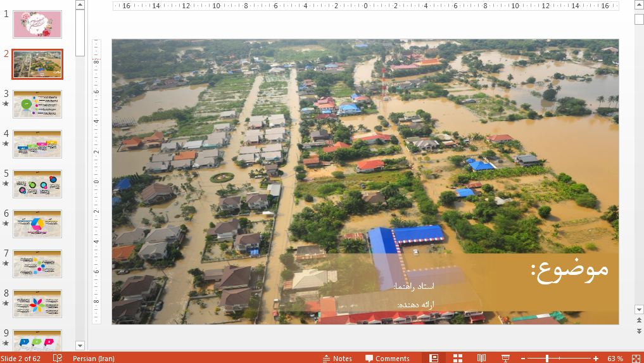Switch to Reading View
644x363 pixels.
click(x=481, y=358)
